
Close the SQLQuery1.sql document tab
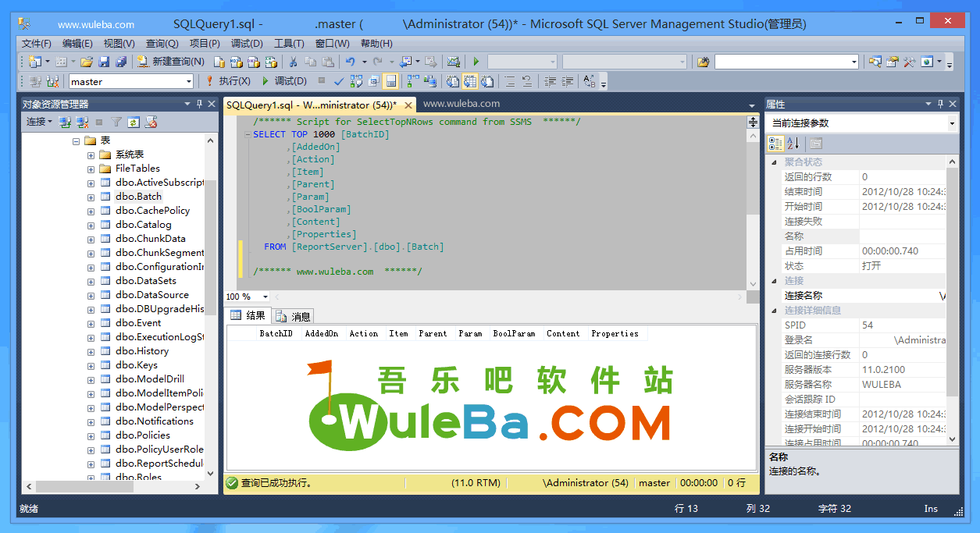pos(408,105)
